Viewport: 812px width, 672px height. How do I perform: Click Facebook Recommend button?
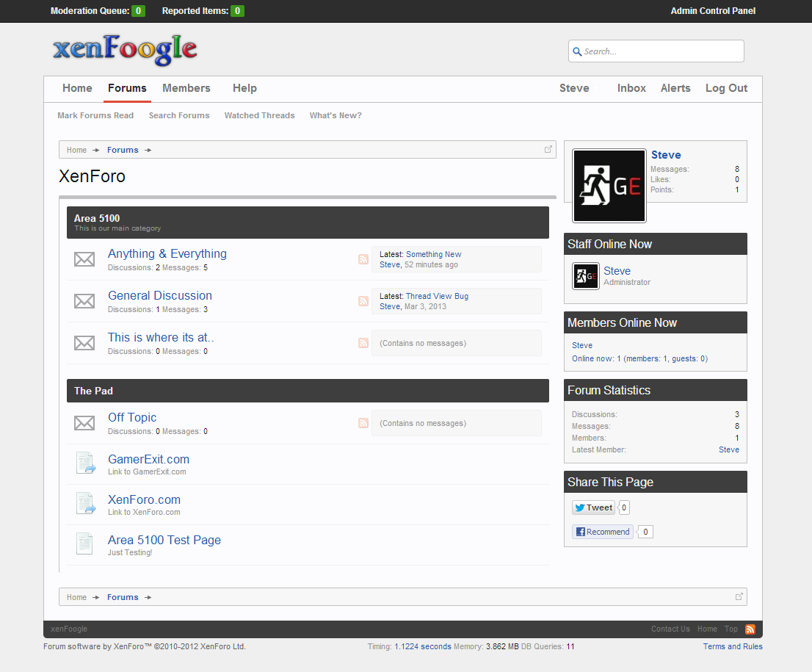click(602, 532)
